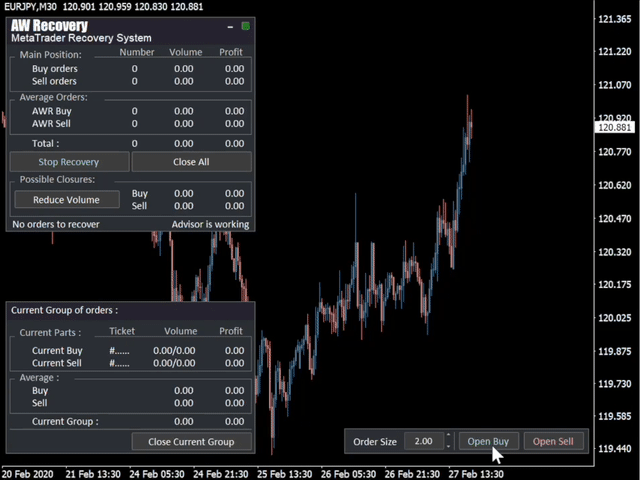Minimize the AW Recovery panel
The image size is (640, 480).
(x=231, y=27)
